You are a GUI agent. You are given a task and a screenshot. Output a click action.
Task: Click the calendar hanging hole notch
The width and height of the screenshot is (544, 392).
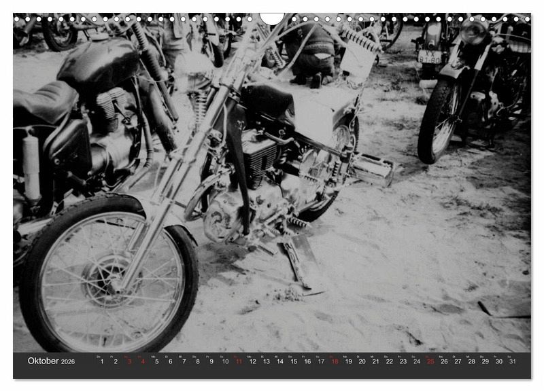point(272,19)
